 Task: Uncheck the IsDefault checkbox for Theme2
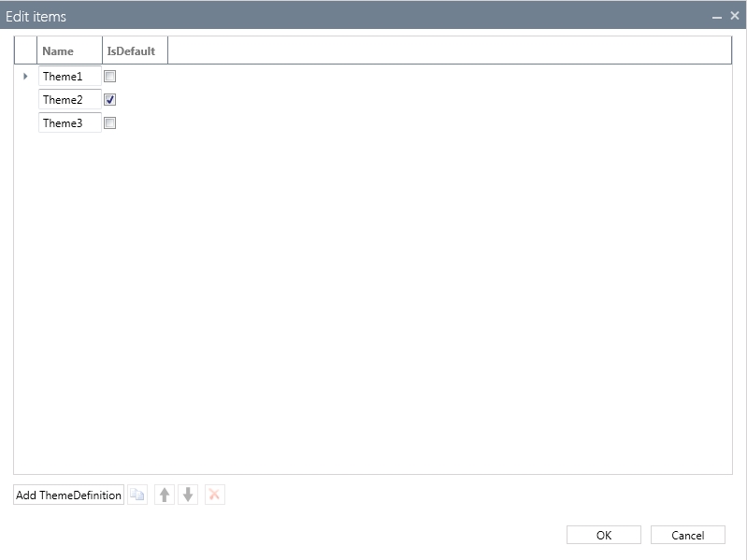(110, 100)
